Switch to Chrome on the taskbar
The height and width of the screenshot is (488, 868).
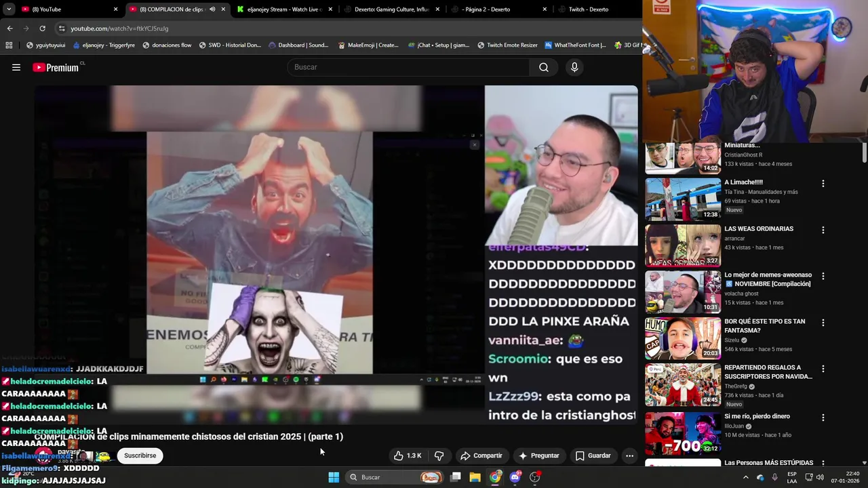tap(495, 477)
